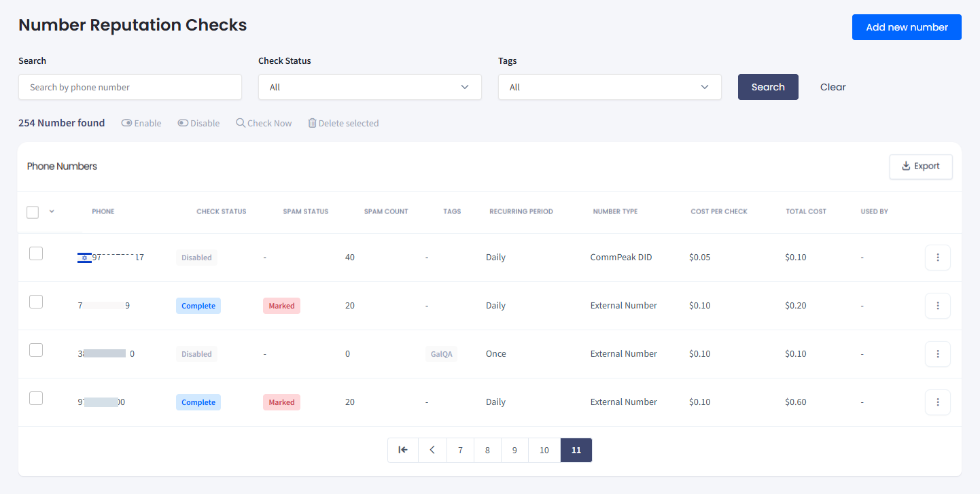Select the CHECK STATUS column header

221,211
